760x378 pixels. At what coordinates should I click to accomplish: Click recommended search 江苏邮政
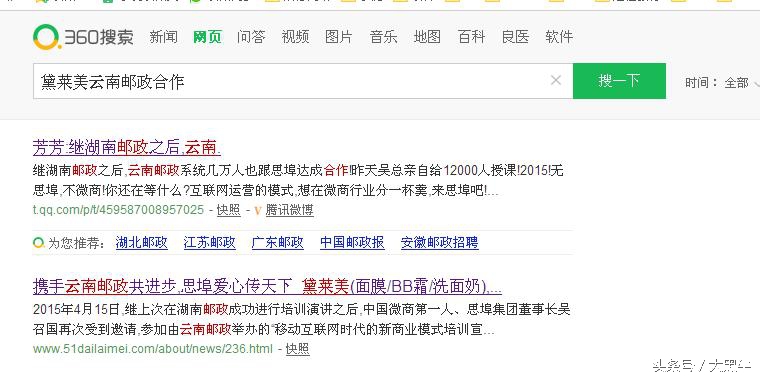point(209,243)
